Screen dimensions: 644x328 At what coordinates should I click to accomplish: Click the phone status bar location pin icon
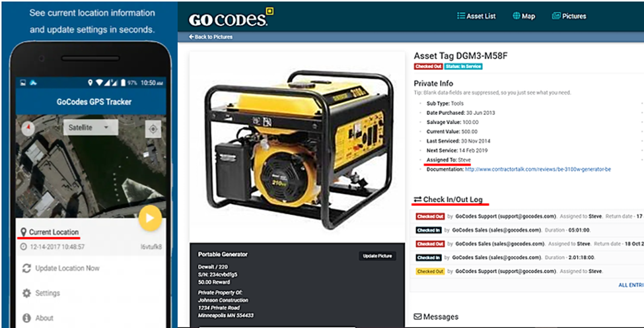(x=90, y=82)
